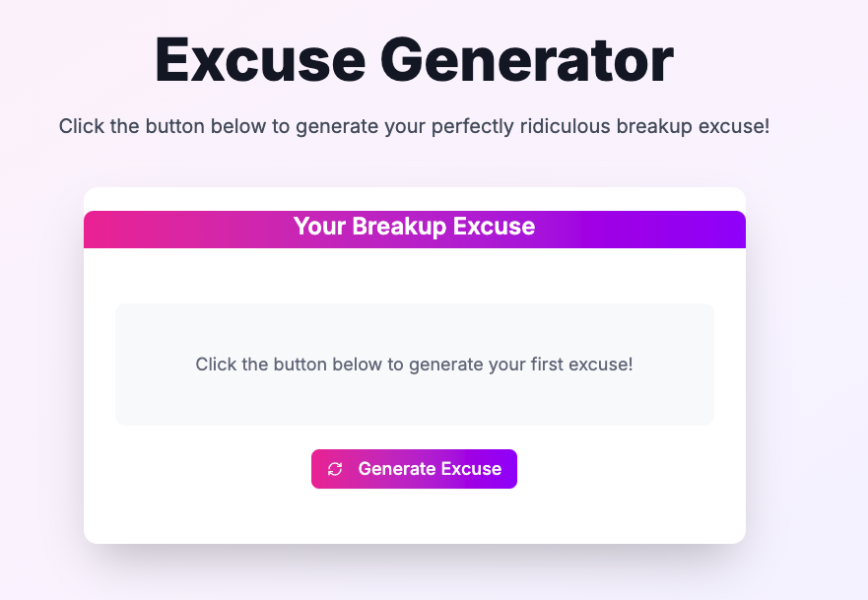Click the word "Breakup" in the card header
Image resolution: width=868 pixels, height=600 pixels.
coord(399,227)
